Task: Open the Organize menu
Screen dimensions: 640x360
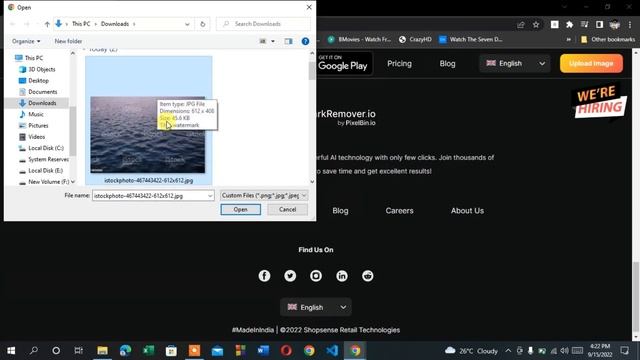Action: click(26, 41)
